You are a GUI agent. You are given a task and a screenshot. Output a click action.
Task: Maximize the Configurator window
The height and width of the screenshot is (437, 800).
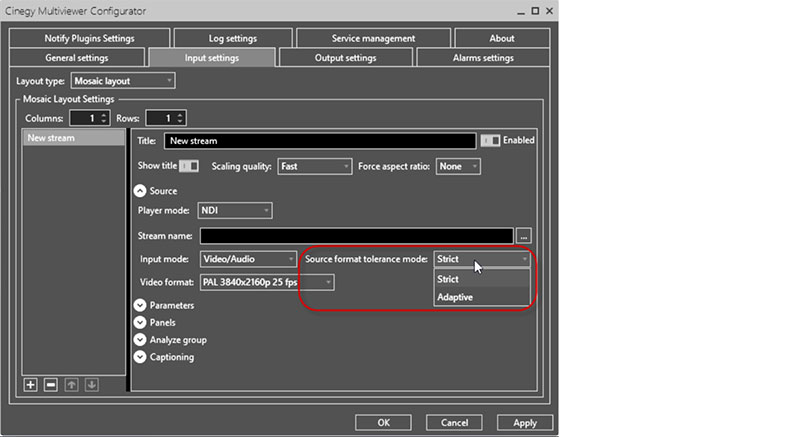coord(535,11)
